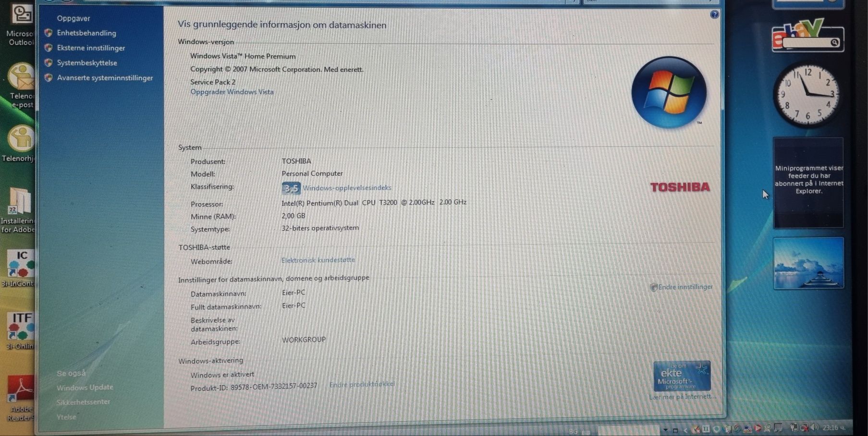The width and height of the screenshot is (868, 436).
Task: Open the taskbar dropdown arrow next to the language bar
Action: pos(666,430)
